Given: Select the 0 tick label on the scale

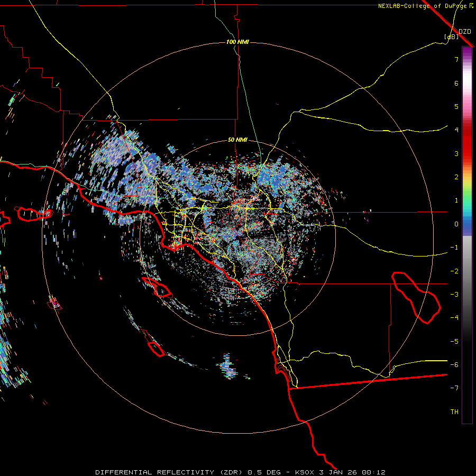Looking at the screenshot, I should 456,224.
